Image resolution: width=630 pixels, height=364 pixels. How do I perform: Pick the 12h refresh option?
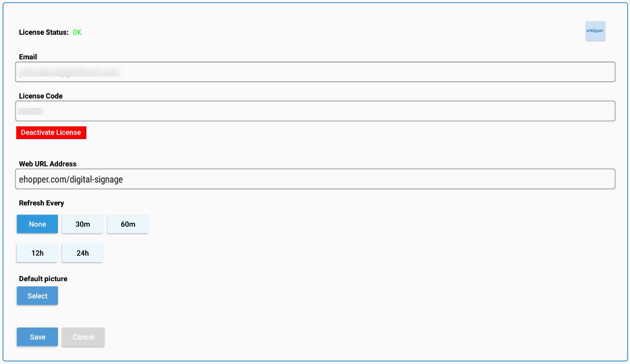[37, 253]
